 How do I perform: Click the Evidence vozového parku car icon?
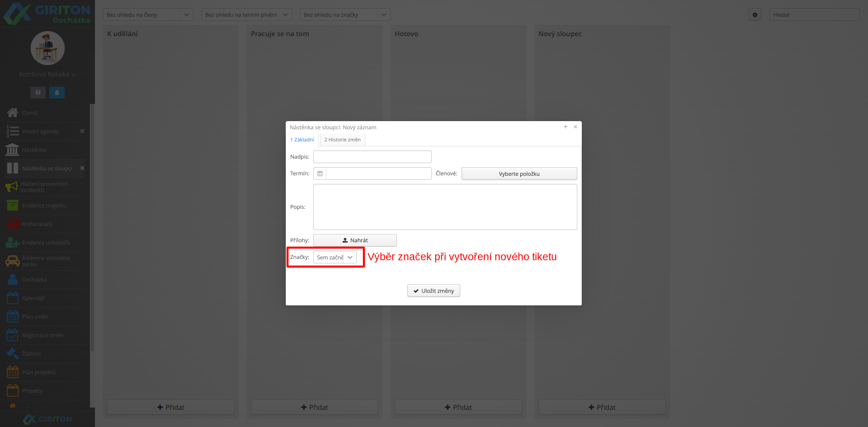(13, 261)
